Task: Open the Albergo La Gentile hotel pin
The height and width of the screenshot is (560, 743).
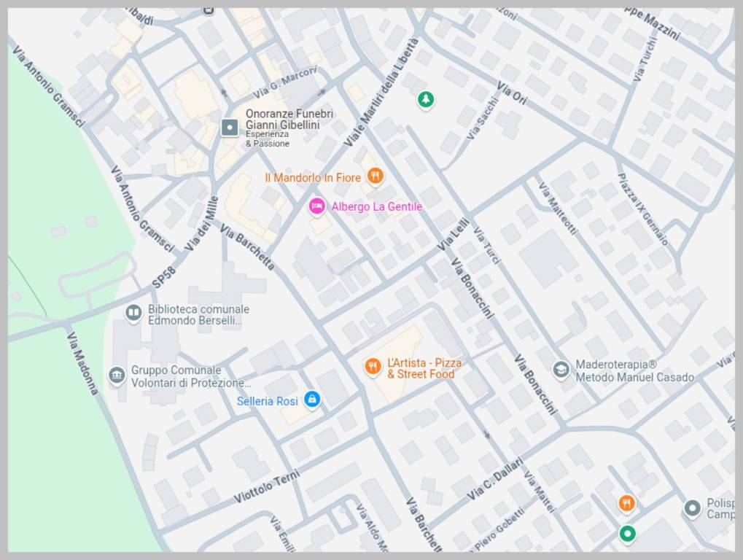Action: (316, 206)
